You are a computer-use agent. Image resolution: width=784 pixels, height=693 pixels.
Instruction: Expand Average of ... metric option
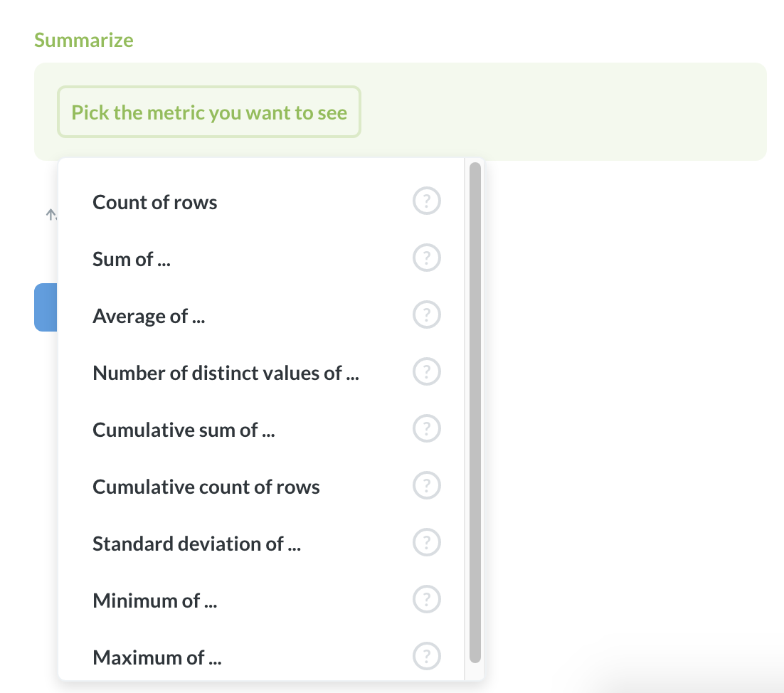148,315
